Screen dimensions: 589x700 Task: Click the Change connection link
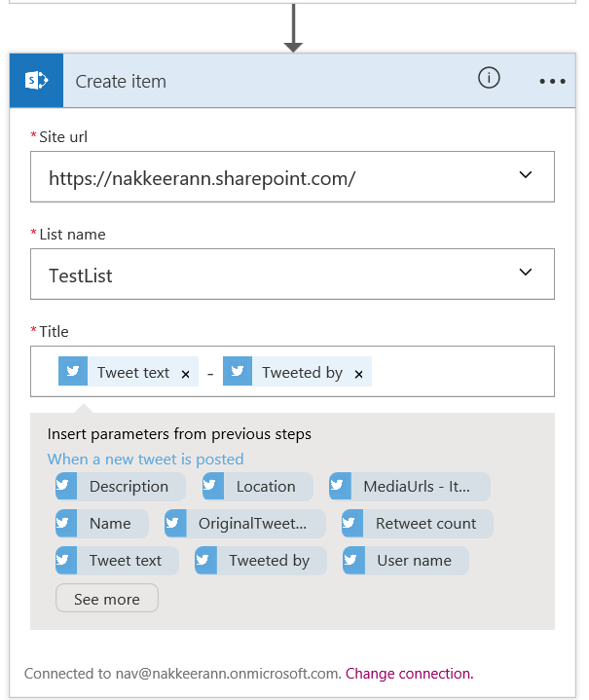tap(409, 673)
